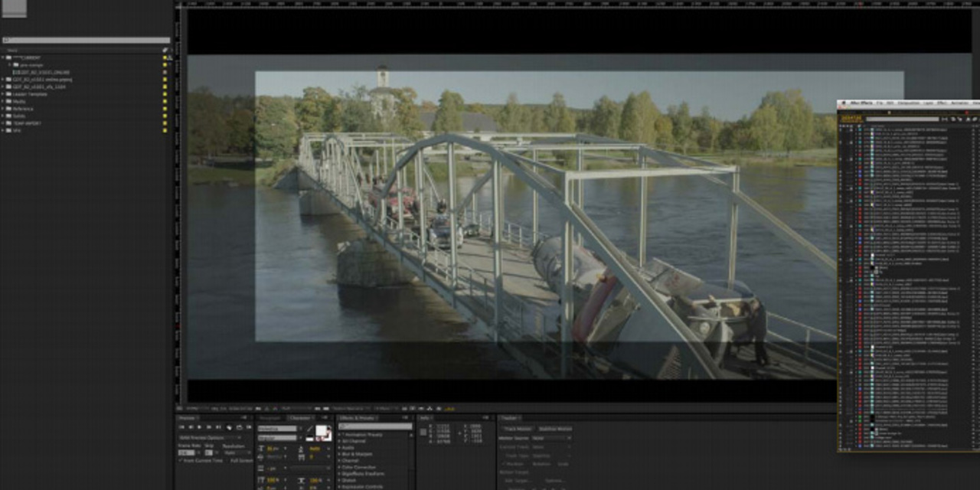
Task: Expand the Leader Template folder
Action: pyautogui.click(x=4, y=94)
